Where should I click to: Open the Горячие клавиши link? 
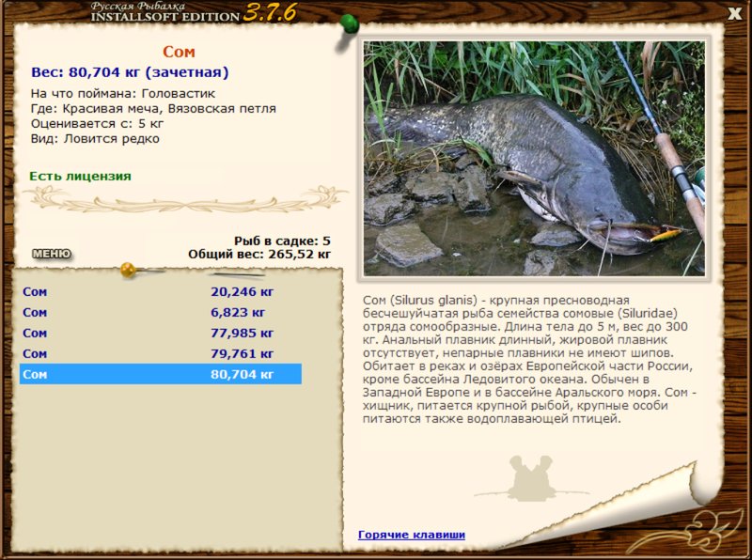(x=412, y=535)
